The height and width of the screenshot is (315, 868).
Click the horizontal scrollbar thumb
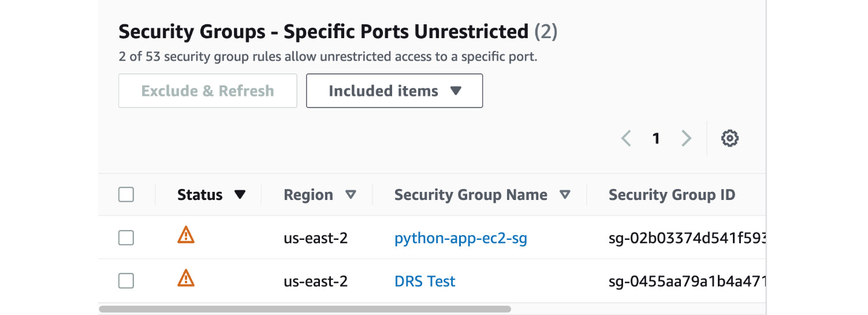tap(305, 309)
